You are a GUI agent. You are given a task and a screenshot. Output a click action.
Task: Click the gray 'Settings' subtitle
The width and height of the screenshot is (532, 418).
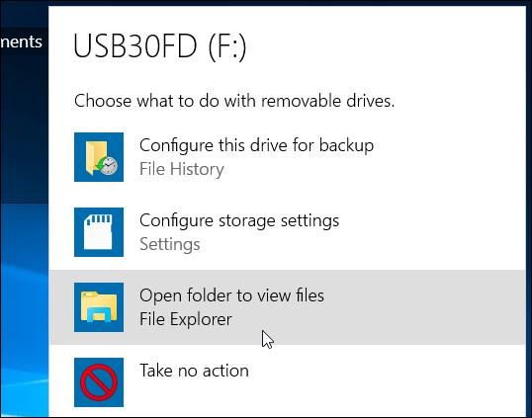coord(170,244)
